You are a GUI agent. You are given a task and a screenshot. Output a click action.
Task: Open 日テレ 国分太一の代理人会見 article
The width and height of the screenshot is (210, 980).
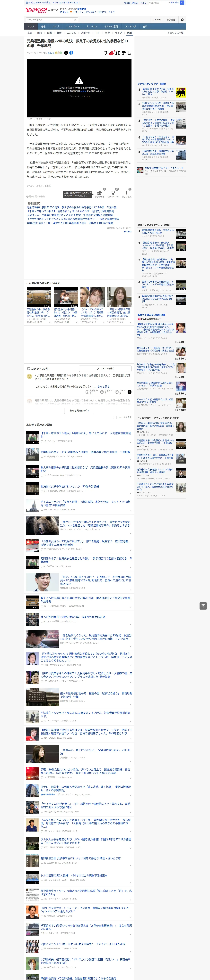click(x=85, y=789)
